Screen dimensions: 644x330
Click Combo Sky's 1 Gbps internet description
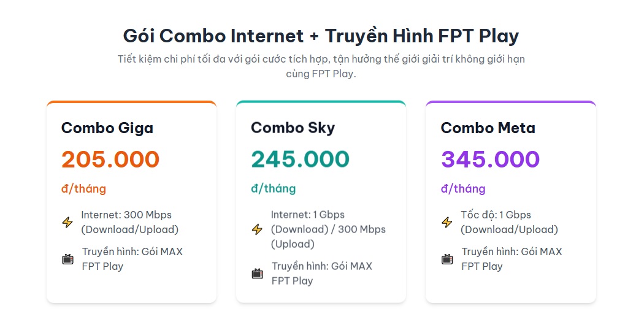click(328, 229)
